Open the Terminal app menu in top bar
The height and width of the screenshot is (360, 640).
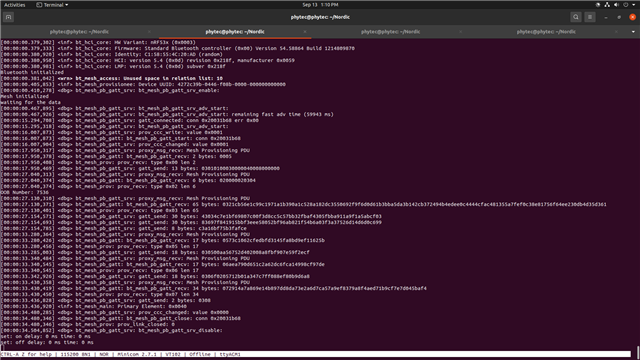point(52,5)
